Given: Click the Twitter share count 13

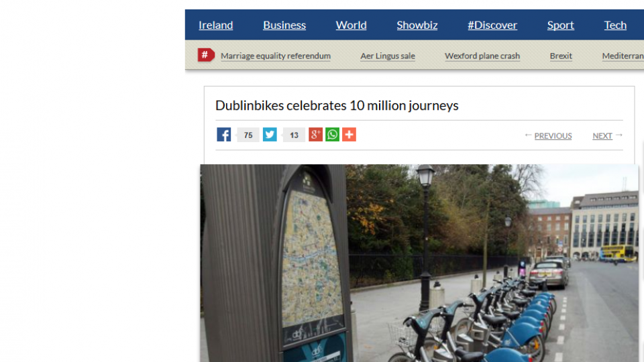Looking at the screenshot, I should (x=294, y=135).
